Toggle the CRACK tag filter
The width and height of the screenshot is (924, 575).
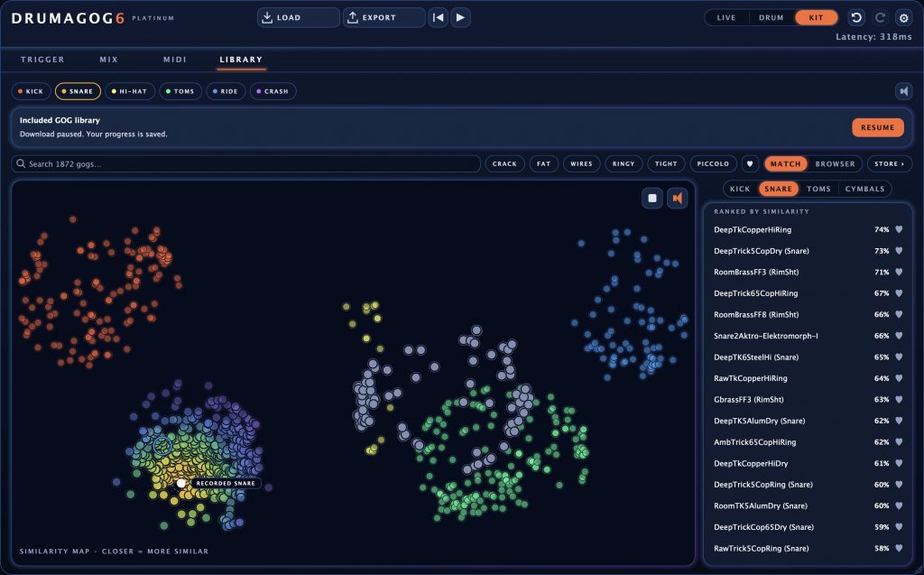(504, 164)
